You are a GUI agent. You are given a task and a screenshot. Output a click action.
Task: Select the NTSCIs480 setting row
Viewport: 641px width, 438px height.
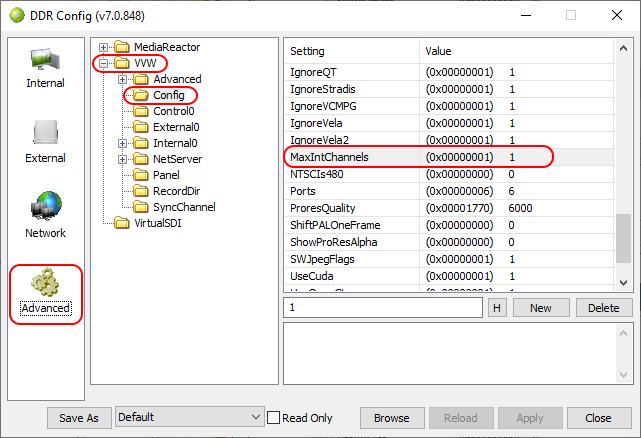click(449, 174)
